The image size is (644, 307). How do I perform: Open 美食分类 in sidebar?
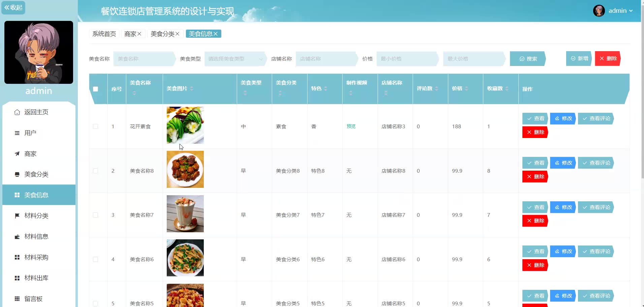pyautogui.click(x=39, y=174)
